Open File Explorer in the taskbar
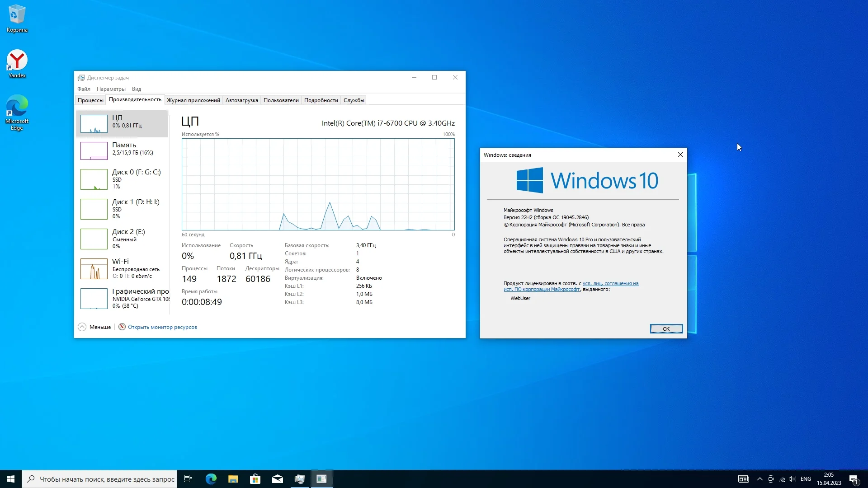 [x=233, y=479]
